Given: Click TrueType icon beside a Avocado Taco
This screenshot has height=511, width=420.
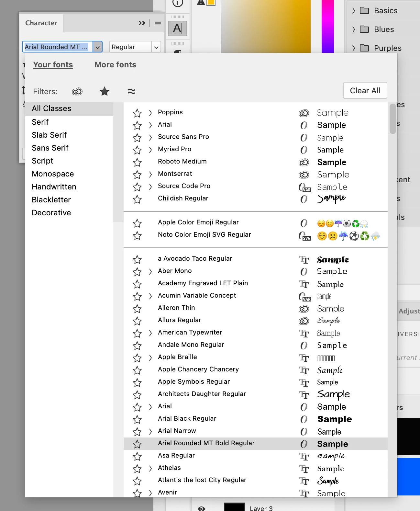Looking at the screenshot, I should click(x=304, y=259).
